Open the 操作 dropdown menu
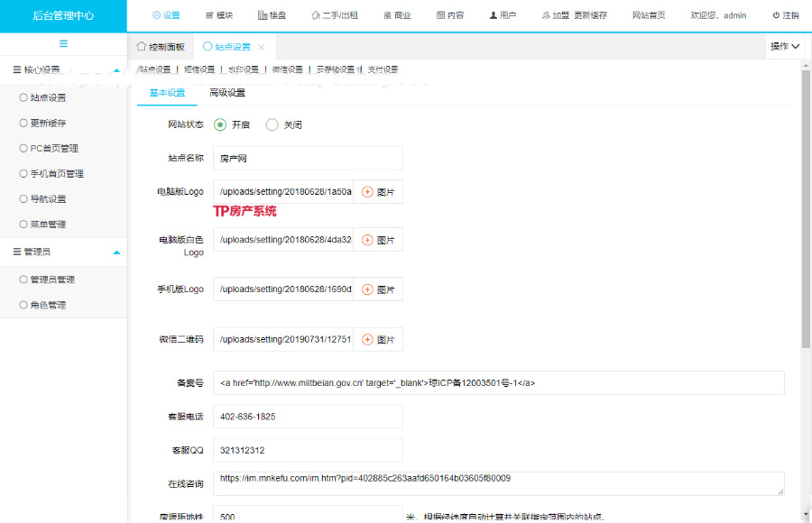The width and height of the screenshot is (812, 523). tap(785, 46)
